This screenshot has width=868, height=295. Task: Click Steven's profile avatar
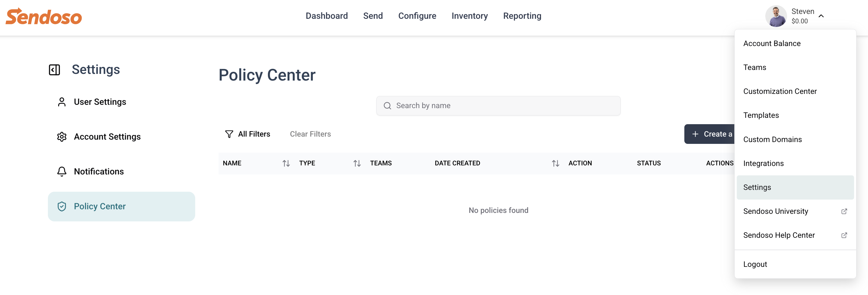tap(776, 16)
